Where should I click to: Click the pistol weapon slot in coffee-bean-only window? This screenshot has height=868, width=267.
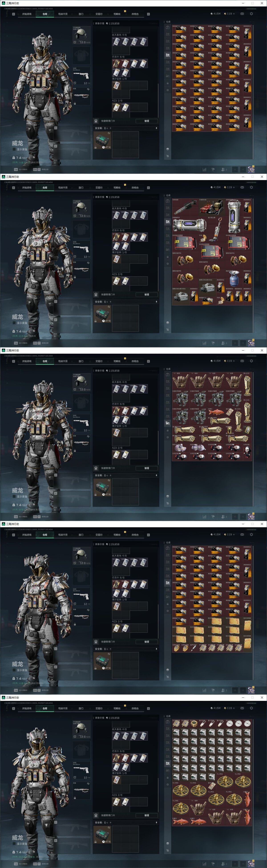pos(82,76)
